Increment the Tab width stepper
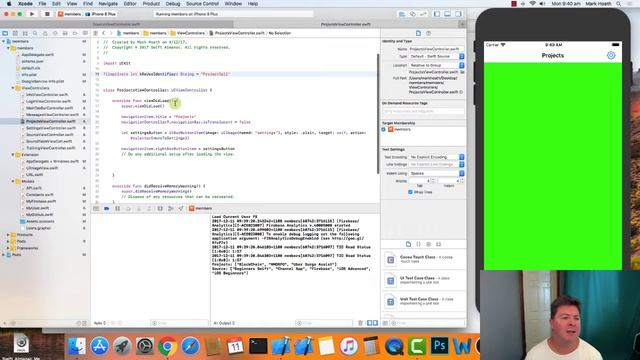Viewport: 640px width, 360px height. click(x=433, y=180)
